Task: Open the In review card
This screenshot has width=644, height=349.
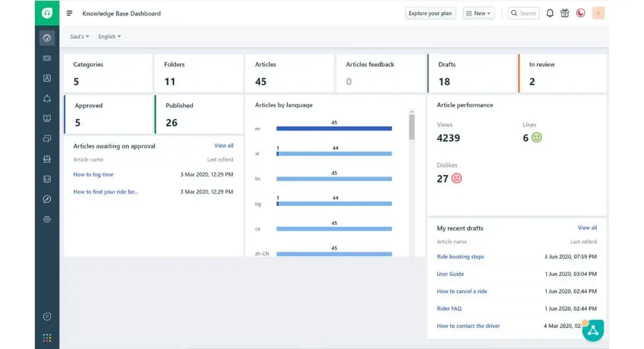Action: coord(562,73)
